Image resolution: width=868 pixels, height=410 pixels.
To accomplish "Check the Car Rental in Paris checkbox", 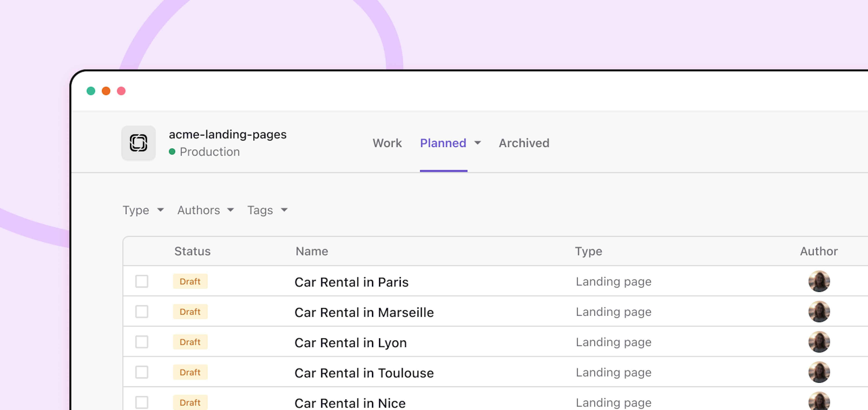I will (142, 281).
